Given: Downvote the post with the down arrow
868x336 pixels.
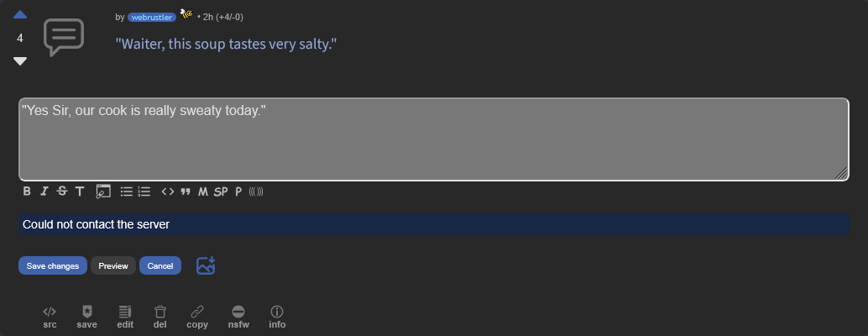Looking at the screenshot, I should coord(20,60).
